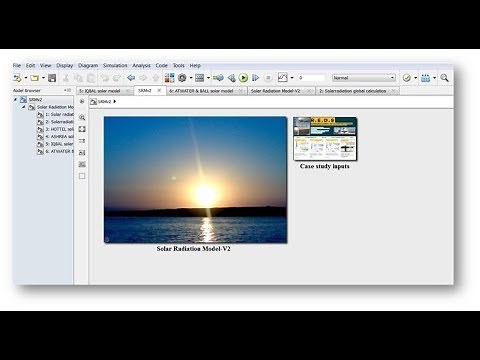Open the View menu
Image resolution: width=480 pixels, height=360 pixels.
point(45,65)
